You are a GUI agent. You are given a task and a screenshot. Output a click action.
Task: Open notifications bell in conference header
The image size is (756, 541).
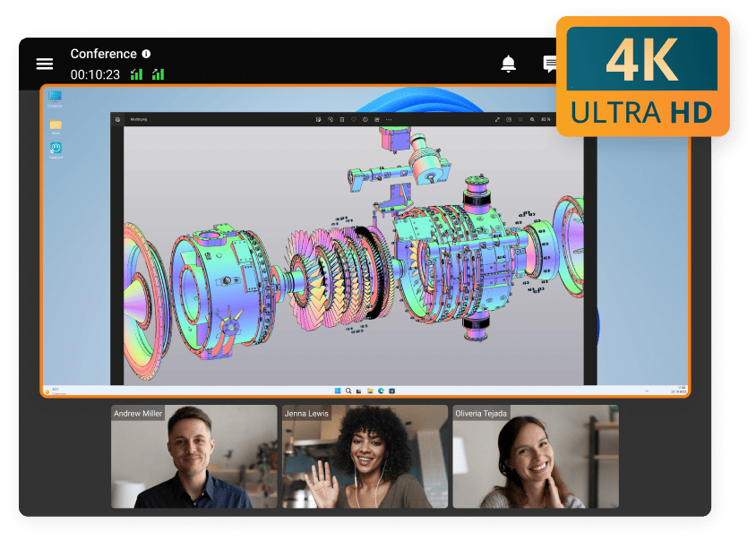(x=508, y=64)
